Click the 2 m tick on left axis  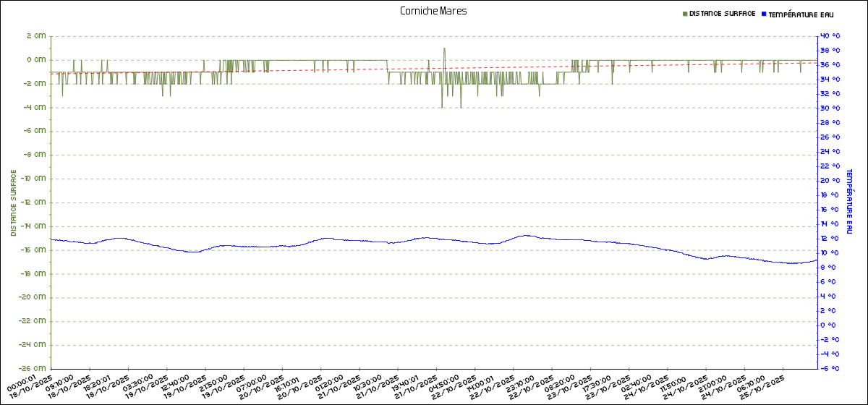(x=36, y=36)
